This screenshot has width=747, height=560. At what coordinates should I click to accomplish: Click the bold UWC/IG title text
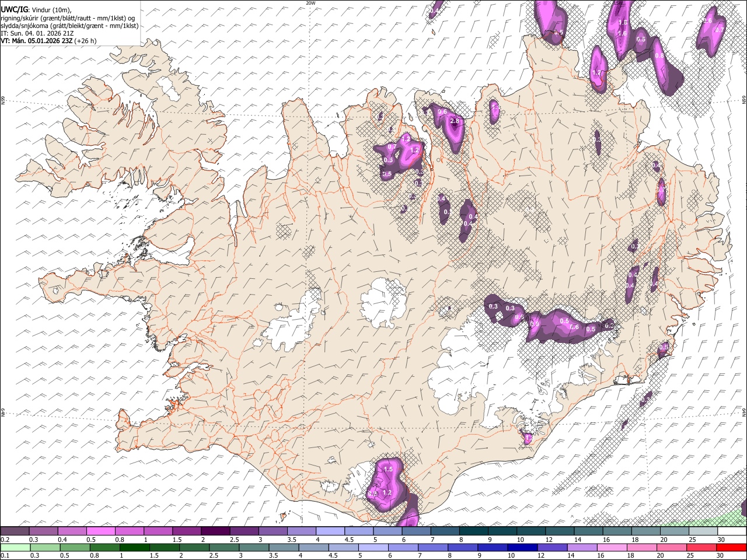pos(14,9)
